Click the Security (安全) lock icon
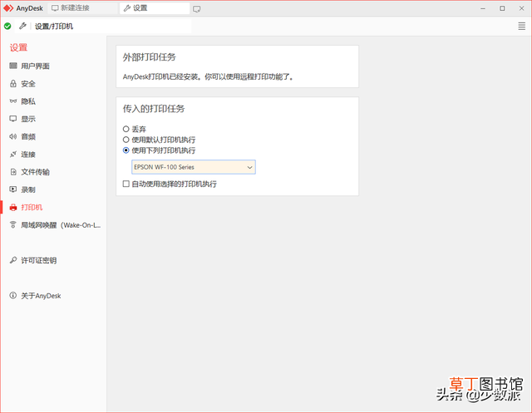Viewport: 532px width, 413px height. click(13, 83)
